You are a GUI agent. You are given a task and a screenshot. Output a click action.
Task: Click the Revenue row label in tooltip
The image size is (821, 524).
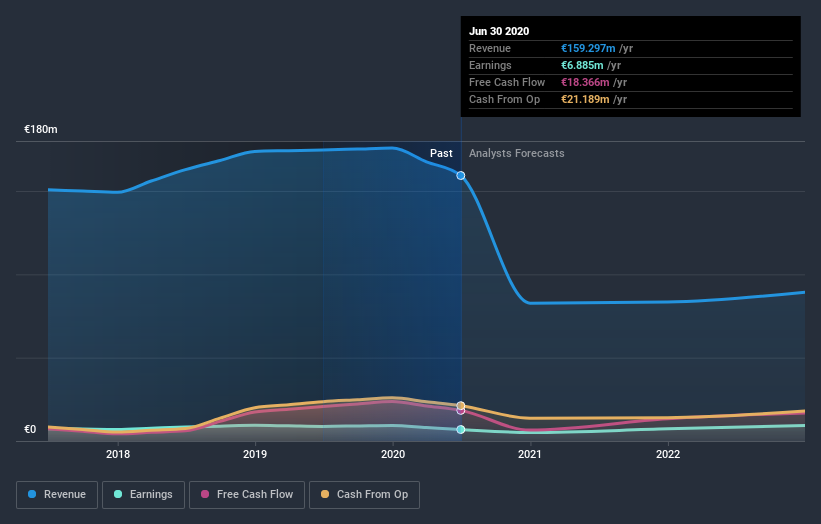point(490,48)
